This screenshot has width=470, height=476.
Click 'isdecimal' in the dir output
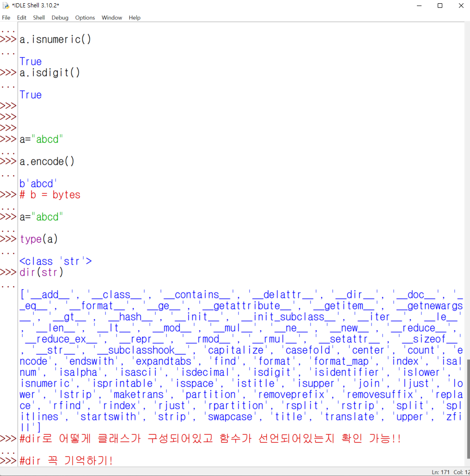205,372
